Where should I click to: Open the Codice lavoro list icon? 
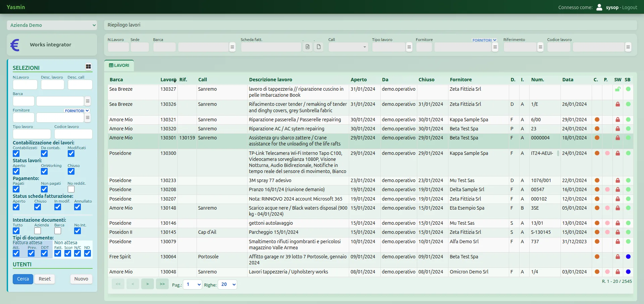point(628,47)
